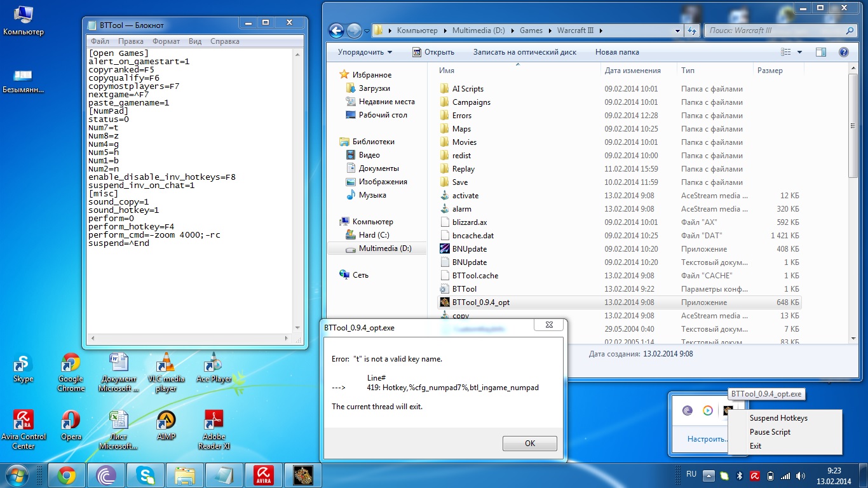Click the Explorer back navigation arrow
Image resolution: width=868 pixels, height=488 pixels.
click(336, 30)
